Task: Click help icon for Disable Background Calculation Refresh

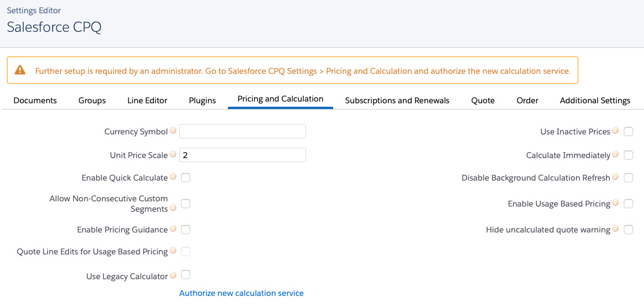Action: (615, 177)
